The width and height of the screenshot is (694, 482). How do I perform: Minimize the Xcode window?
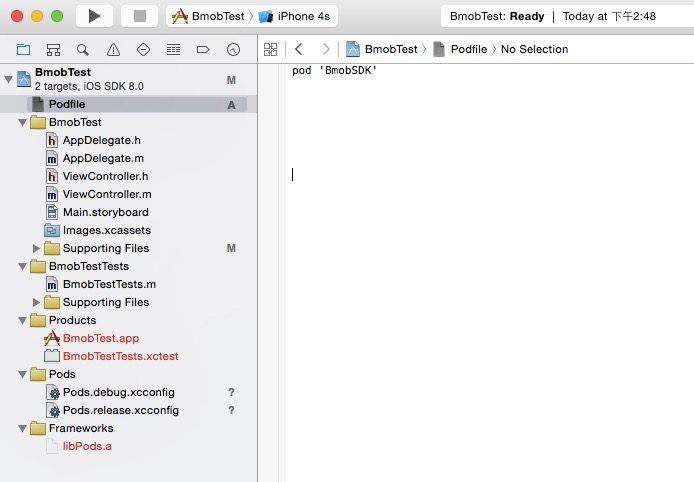coord(37,16)
